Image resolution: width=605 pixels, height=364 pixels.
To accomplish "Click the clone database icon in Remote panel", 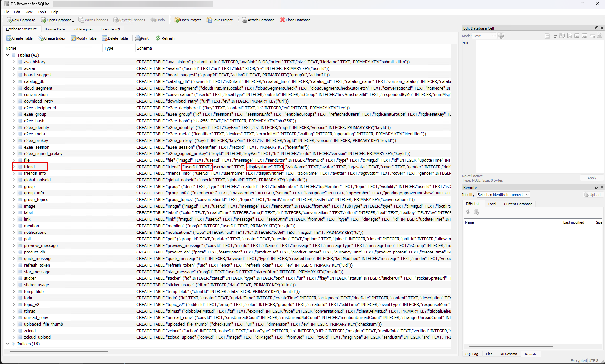I will coord(476,212).
